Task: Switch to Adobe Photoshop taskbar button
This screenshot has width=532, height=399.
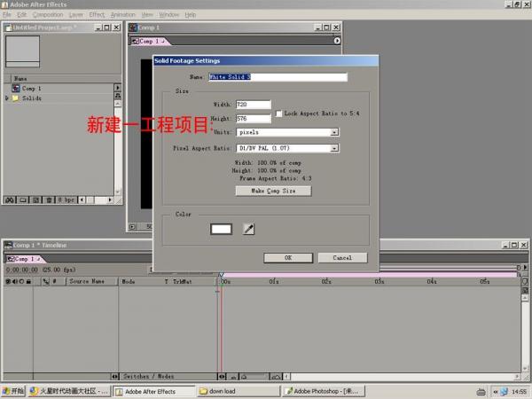Action: [x=324, y=391]
